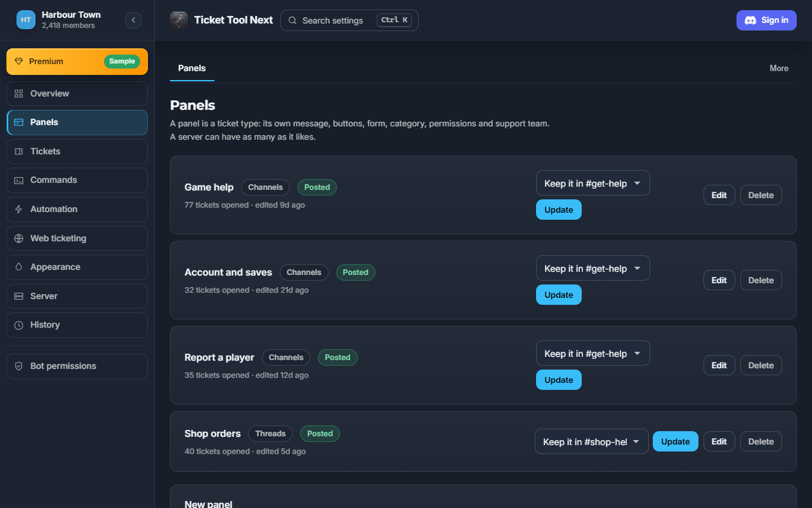812x508 pixels.
Task: Click "32 tickets opened · edited 21d ago"
Action: point(247,290)
